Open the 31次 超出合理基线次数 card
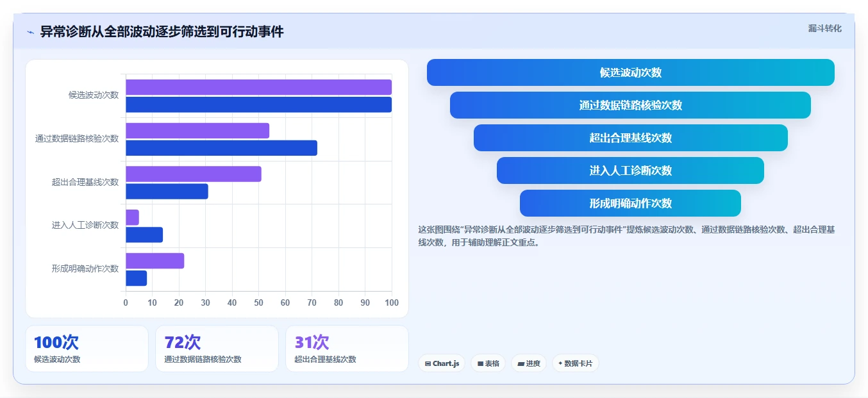Image resolution: width=868 pixels, height=398 pixels. point(347,349)
